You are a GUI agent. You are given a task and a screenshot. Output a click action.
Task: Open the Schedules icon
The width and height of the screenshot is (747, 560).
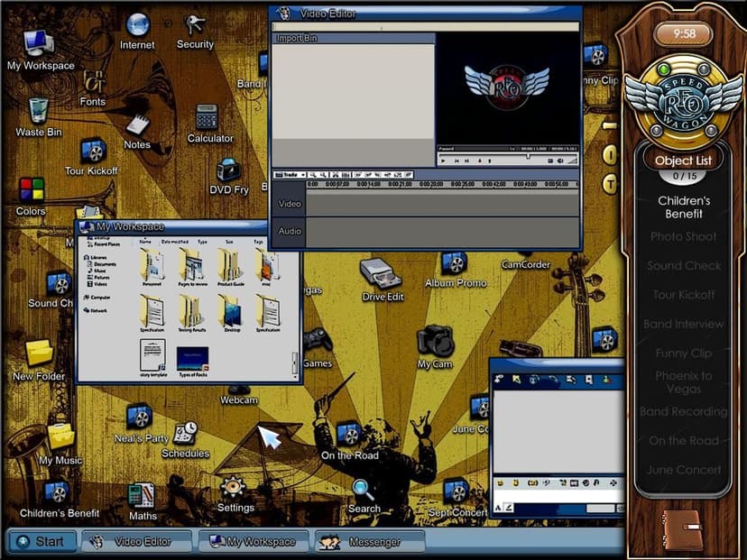[x=185, y=434]
